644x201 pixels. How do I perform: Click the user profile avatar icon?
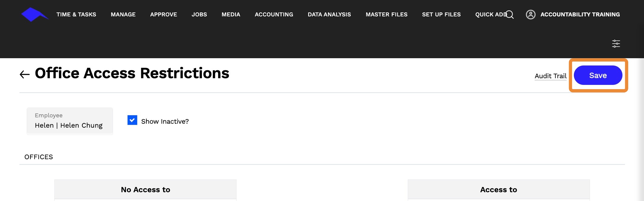tap(530, 15)
